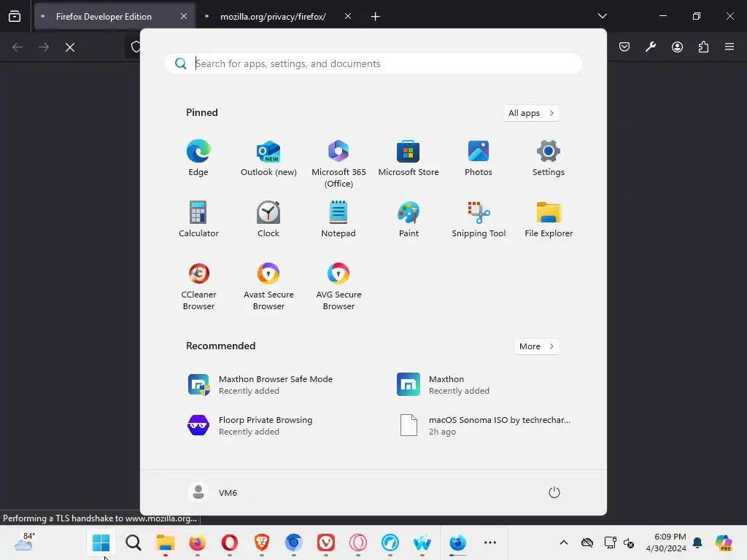Image resolution: width=747 pixels, height=560 pixels.
Task: Open developer tools wrench icon
Action: click(x=651, y=47)
